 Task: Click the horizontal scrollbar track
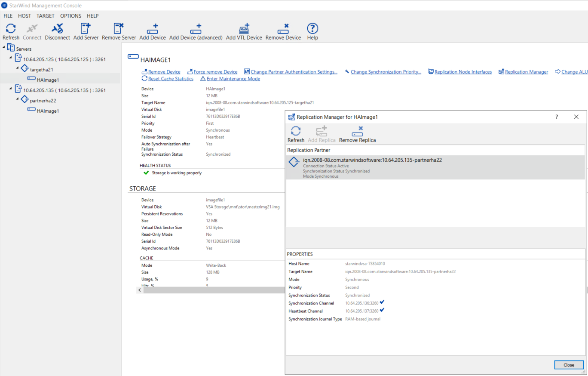[x=214, y=290]
